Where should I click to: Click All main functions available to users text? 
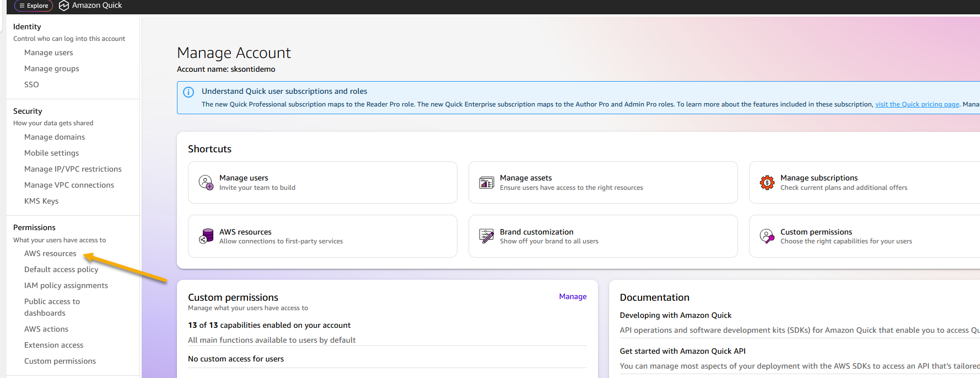tap(272, 340)
